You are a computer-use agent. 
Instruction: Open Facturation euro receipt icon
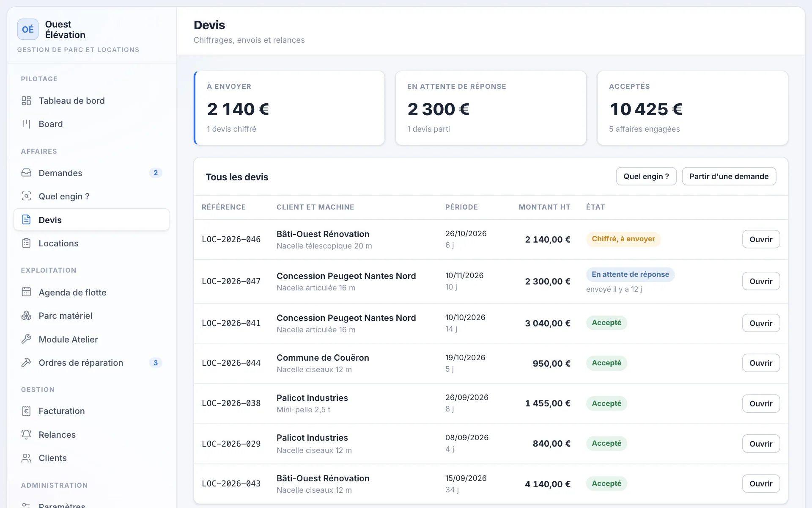coord(26,411)
